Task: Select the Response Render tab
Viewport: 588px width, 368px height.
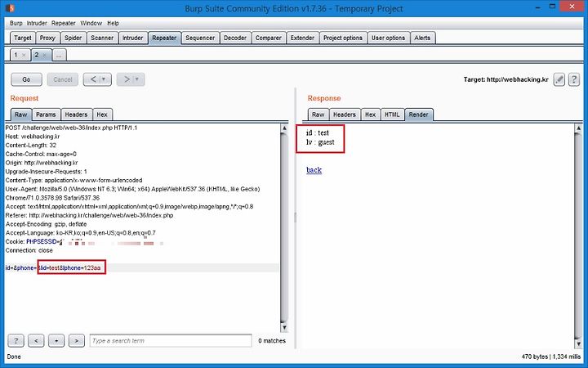Action: pyautogui.click(x=418, y=114)
